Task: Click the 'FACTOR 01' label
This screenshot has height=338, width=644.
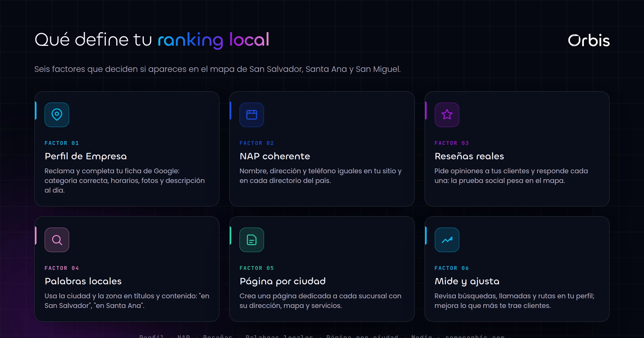Action: coord(62,143)
